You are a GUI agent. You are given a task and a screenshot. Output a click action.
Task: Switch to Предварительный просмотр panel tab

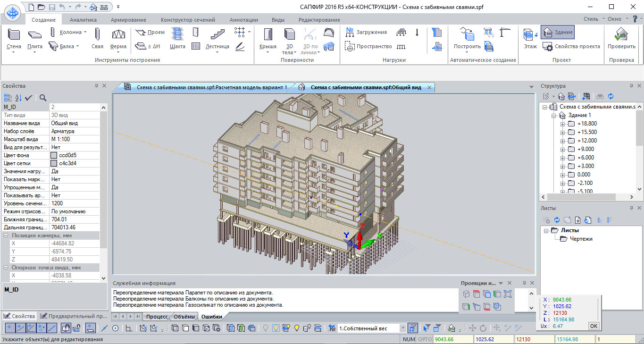coord(74,316)
